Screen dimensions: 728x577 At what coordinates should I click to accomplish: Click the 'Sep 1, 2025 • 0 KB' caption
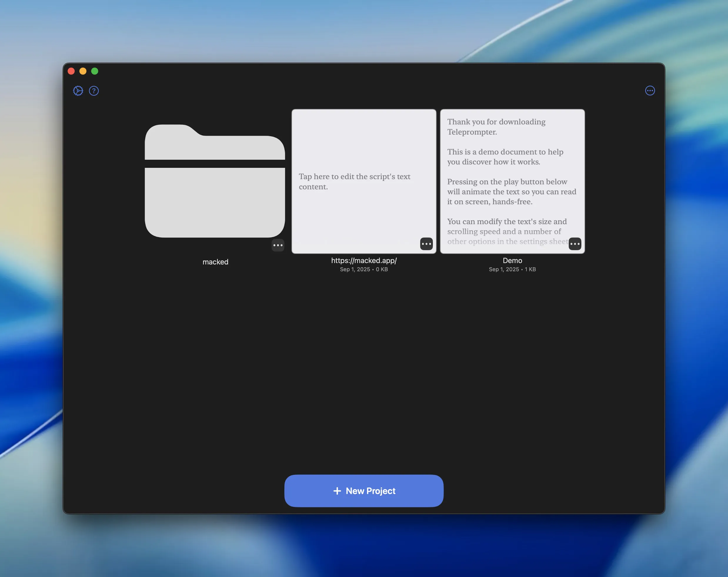click(x=364, y=269)
